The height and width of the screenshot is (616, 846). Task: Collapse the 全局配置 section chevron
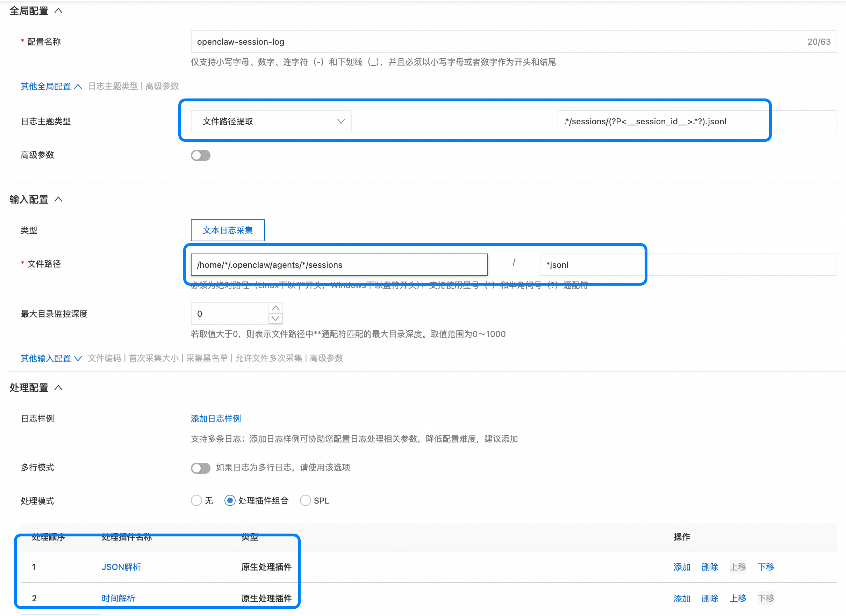[59, 11]
